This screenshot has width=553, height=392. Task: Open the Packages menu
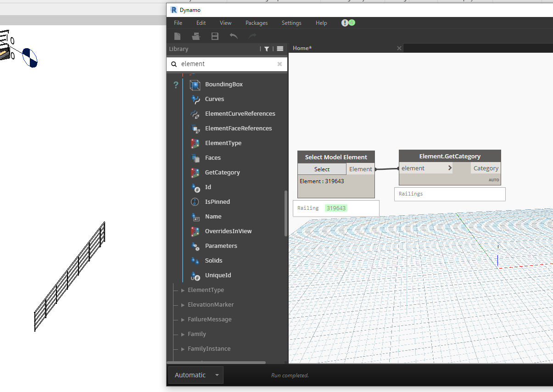point(257,23)
